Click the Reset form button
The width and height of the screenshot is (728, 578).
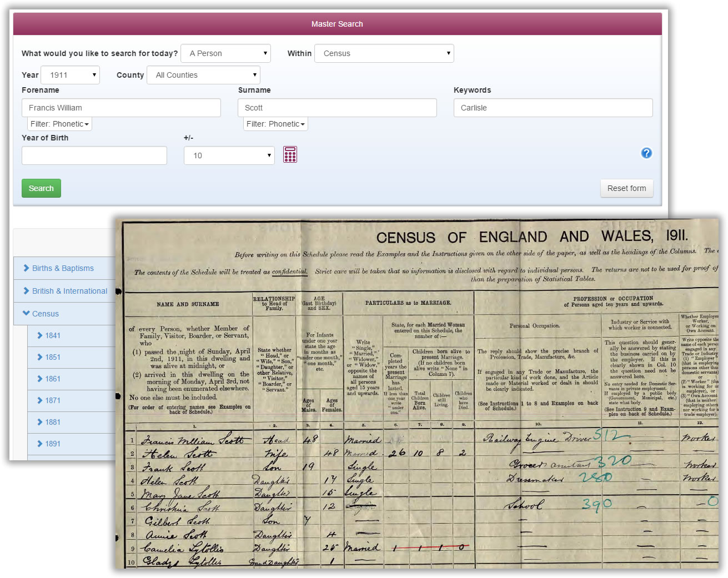coord(626,188)
